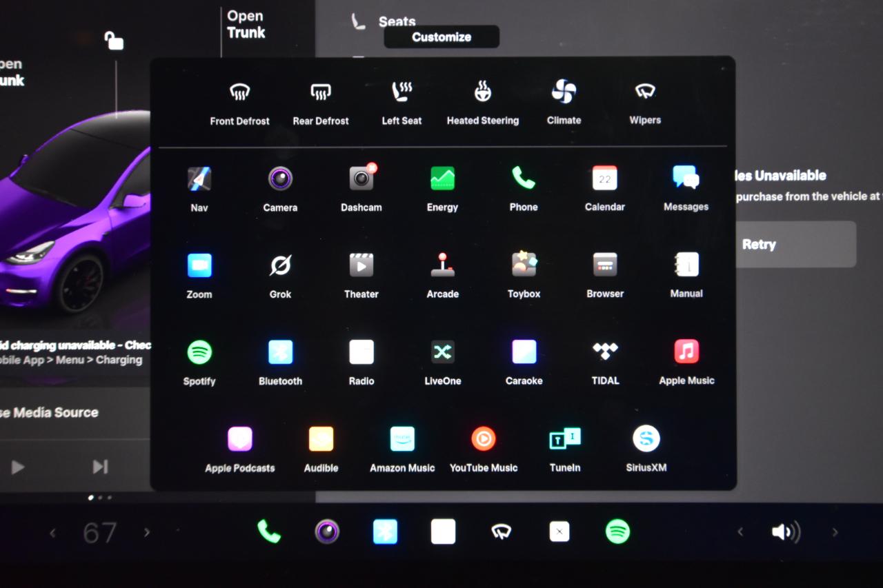Tap the Spotify icon in the bottom dock
Viewport: 883px width, 588px height.
click(x=617, y=531)
